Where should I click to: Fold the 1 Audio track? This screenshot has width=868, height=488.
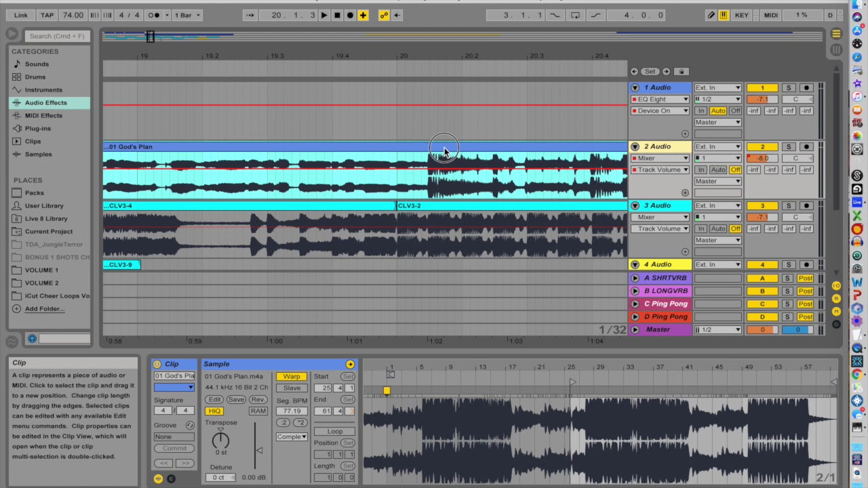[x=635, y=87]
